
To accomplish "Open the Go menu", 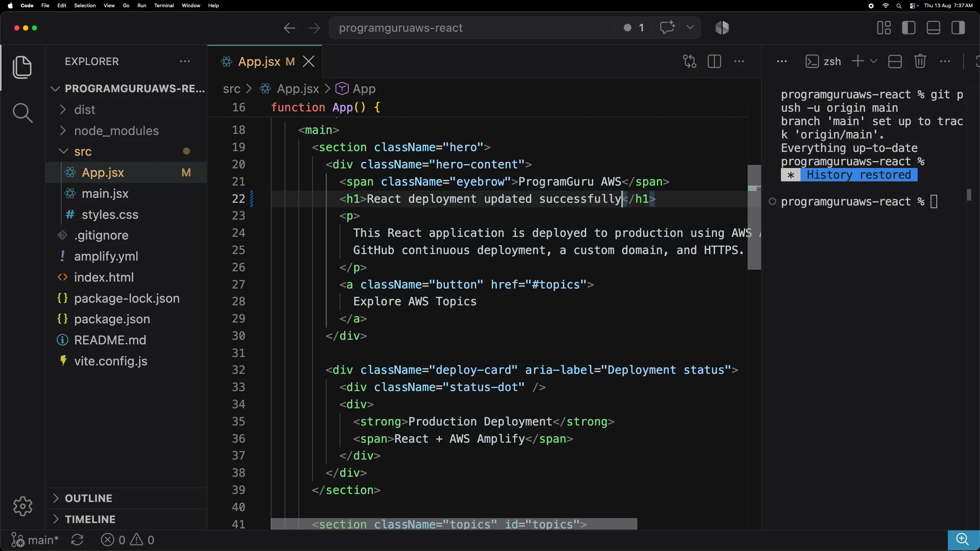I will pos(126,5).
